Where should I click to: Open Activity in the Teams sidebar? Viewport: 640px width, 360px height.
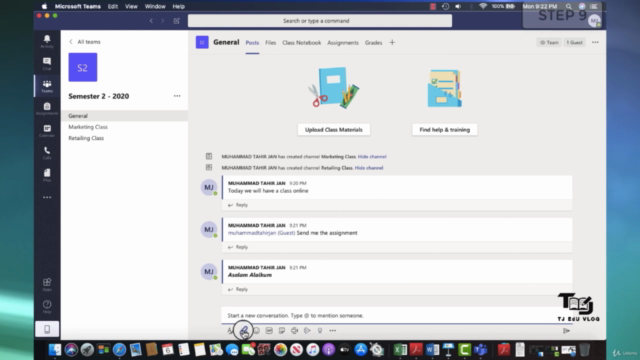point(47,41)
